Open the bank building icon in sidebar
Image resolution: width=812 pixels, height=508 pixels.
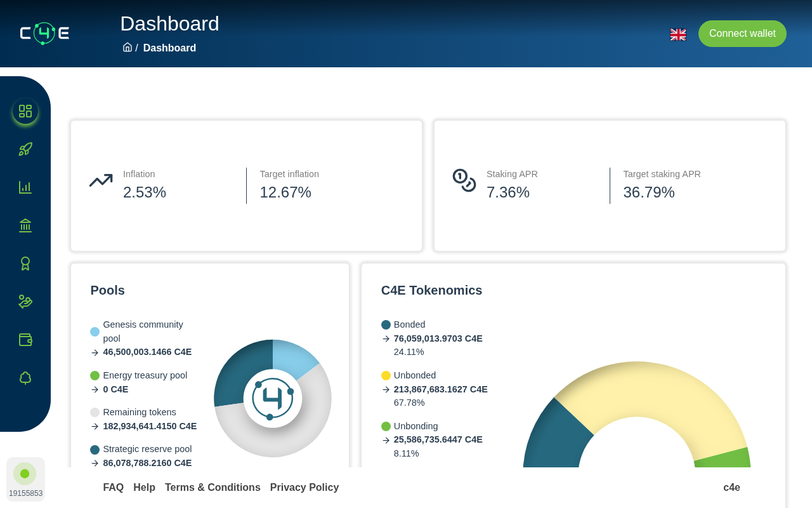coord(25,225)
